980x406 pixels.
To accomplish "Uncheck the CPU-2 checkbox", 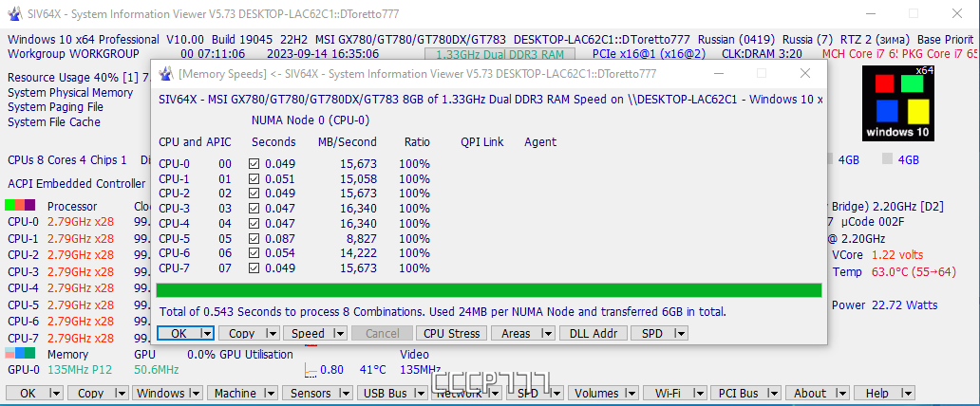I will click(254, 194).
